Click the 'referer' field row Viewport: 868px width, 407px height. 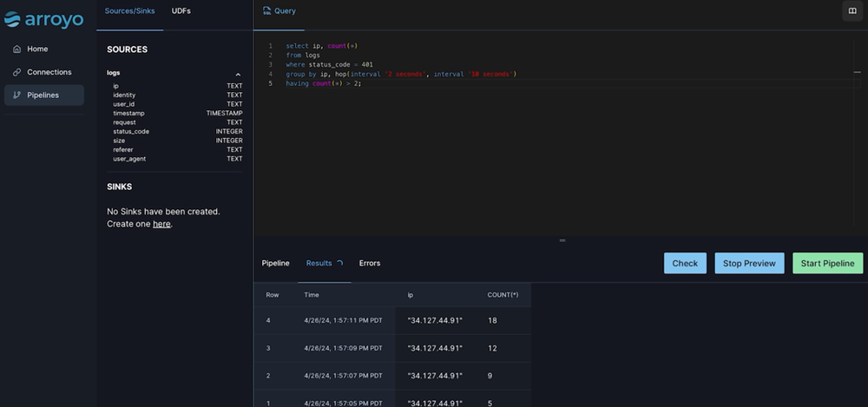point(178,149)
